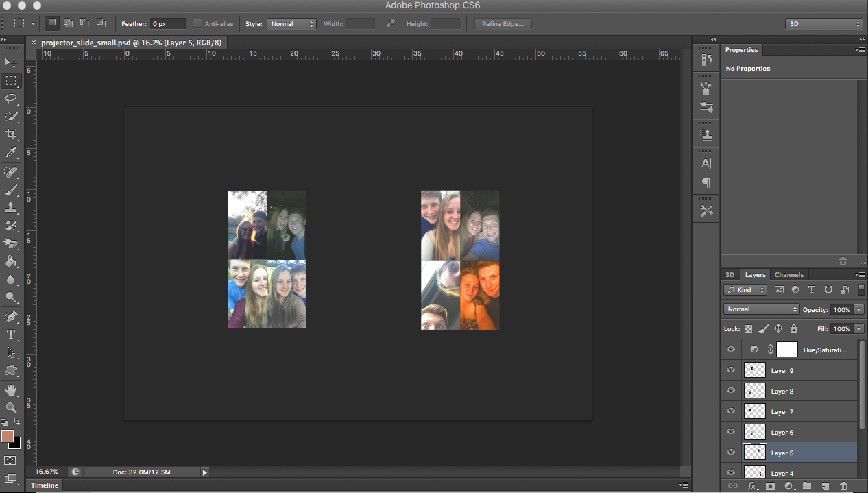The width and height of the screenshot is (868, 493).
Task: Hide Layer 9 visibility eye
Action: (731, 370)
